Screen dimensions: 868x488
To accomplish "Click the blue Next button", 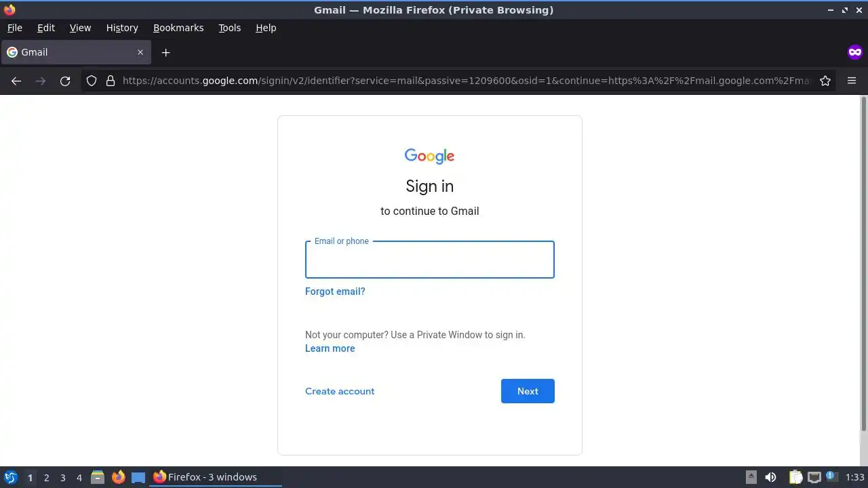I will [528, 391].
